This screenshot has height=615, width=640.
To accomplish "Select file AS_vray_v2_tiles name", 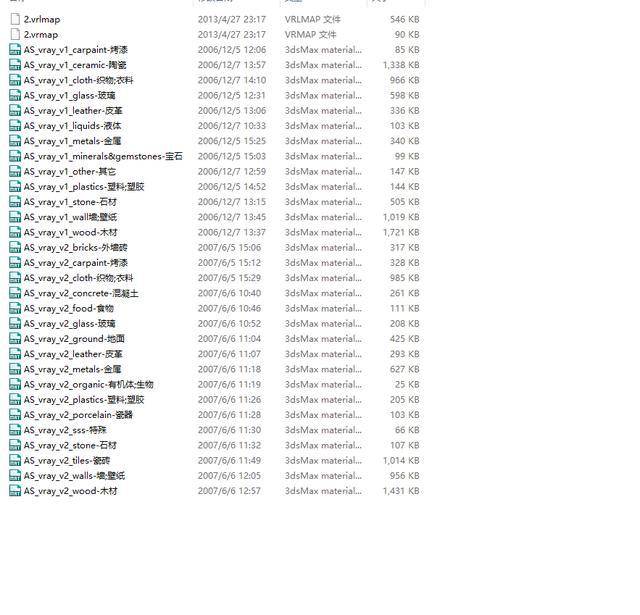I will [x=67, y=460].
